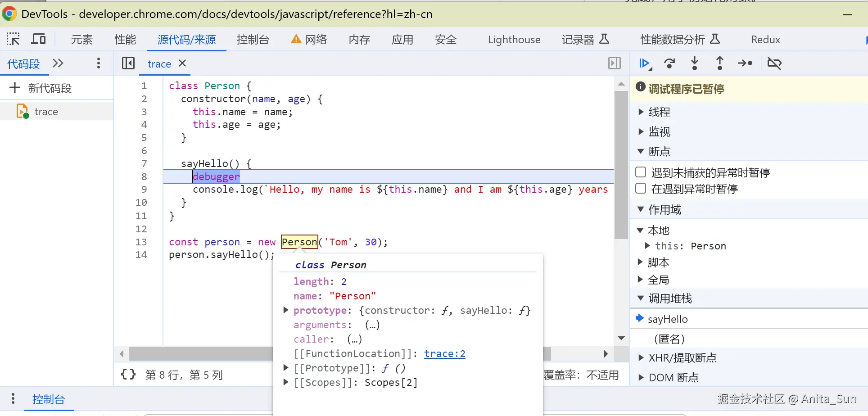Open the snippets pane three-dot menu

[x=99, y=63]
